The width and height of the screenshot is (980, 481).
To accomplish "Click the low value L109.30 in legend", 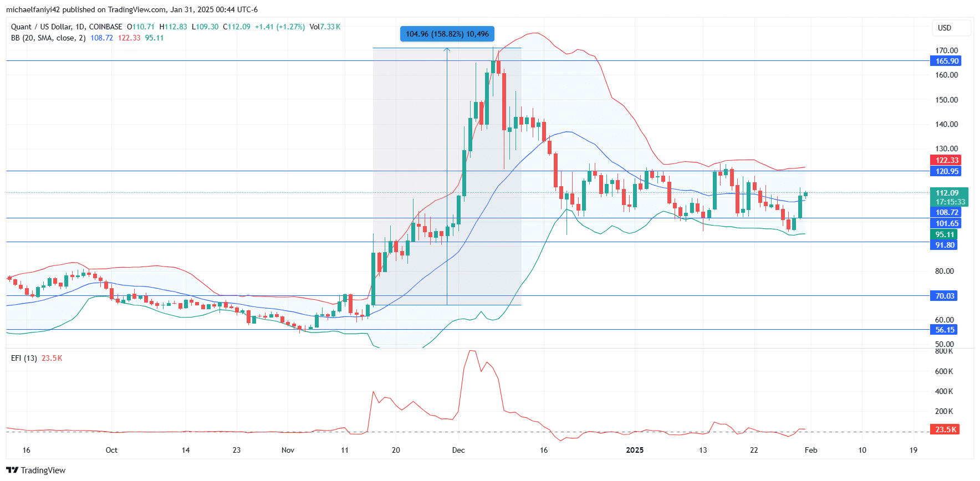I will [205, 27].
